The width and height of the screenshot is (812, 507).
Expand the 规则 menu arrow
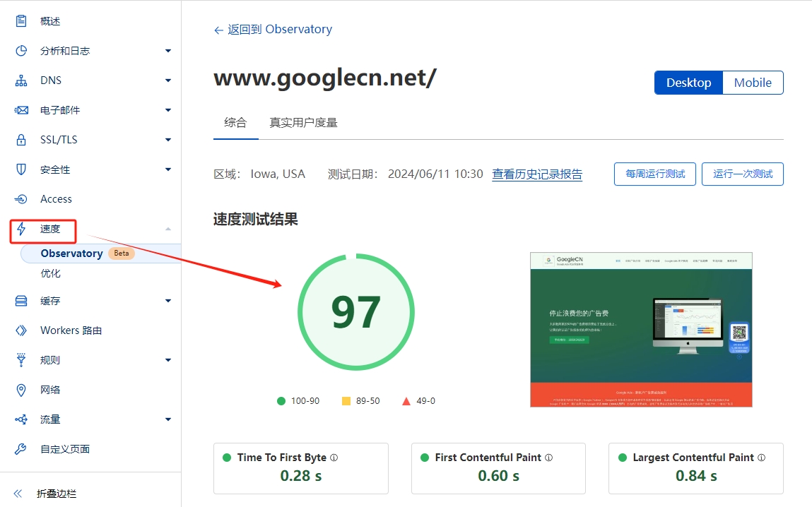pos(167,360)
